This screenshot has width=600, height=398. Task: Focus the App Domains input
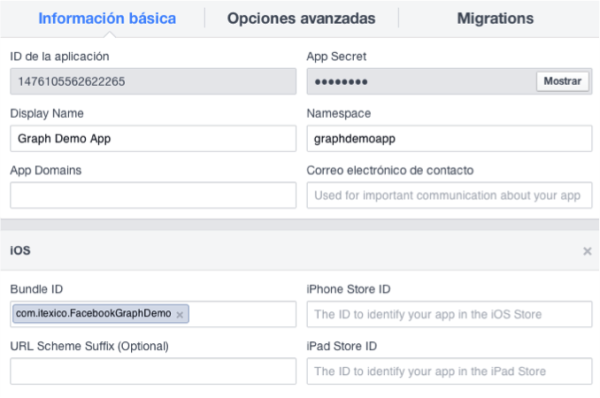tap(153, 195)
